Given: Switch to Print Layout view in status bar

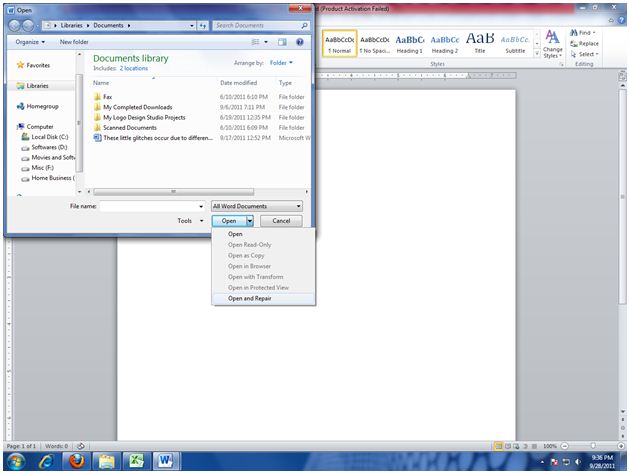Looking at the screenshot, I should pos(499,446).
